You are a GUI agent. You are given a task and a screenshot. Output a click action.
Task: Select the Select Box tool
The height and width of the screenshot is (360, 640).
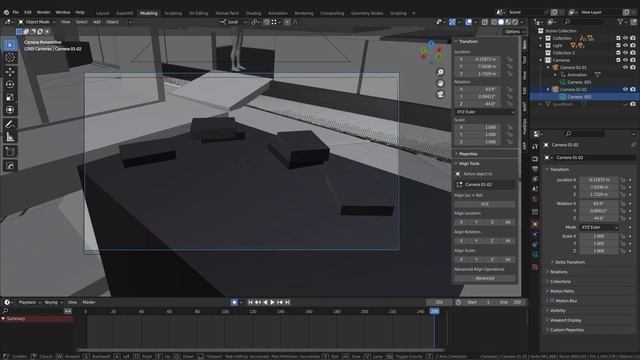point(10,45)
